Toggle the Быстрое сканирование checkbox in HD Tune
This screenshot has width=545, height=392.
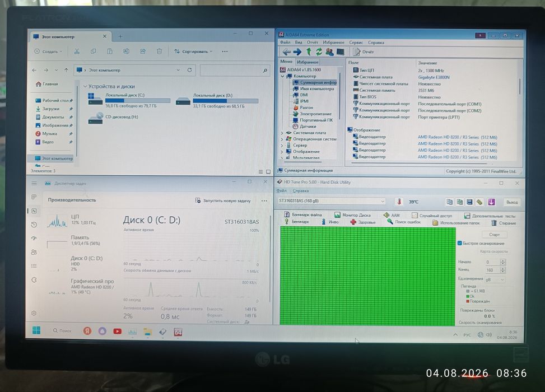(x=459, y=243)
